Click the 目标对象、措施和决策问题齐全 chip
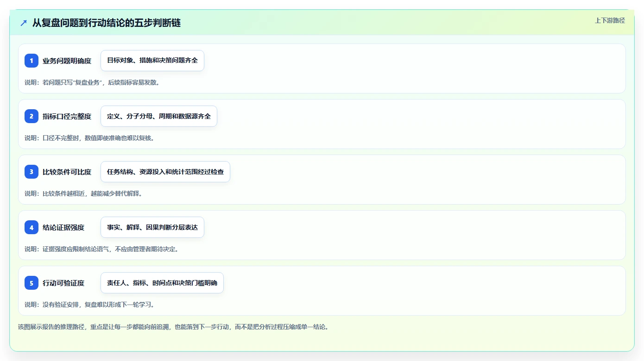The width and height of the screenshot is (644, 361). [x=152, y=61]
